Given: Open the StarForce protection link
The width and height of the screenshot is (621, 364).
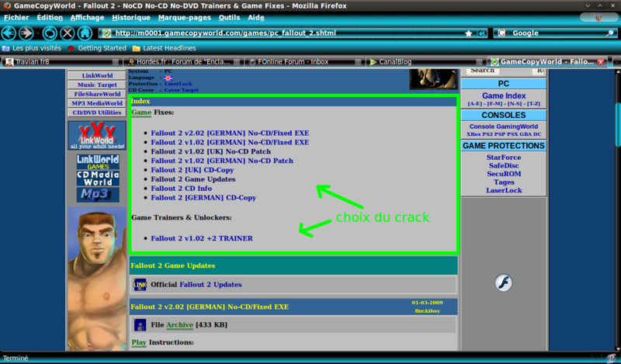Looking at the screenshot, I should click(x=504, y=158).
